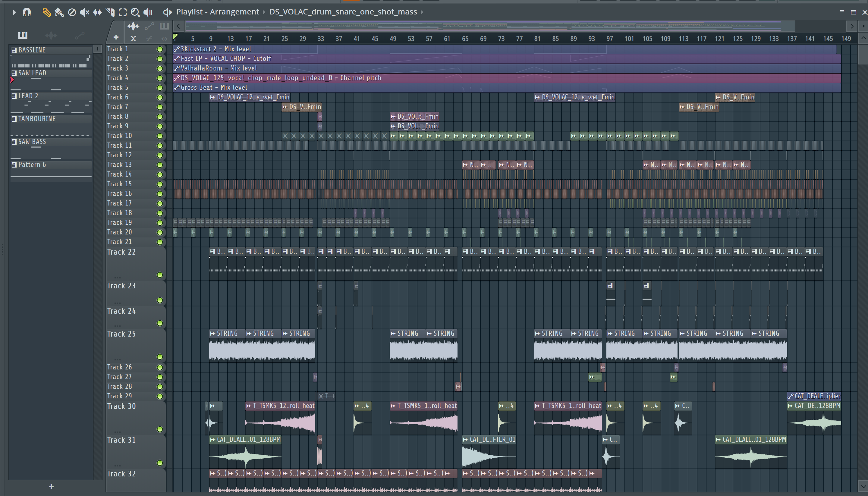Open the menu icon of the first STRING clip
This screenshot has width=868, height=496.
click(x=212, y=334)
